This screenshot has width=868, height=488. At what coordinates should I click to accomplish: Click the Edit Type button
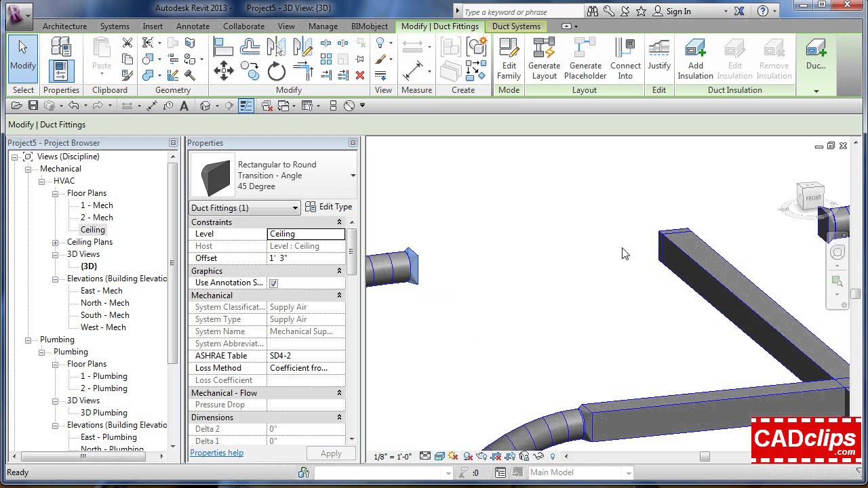(x=329, y=207)
